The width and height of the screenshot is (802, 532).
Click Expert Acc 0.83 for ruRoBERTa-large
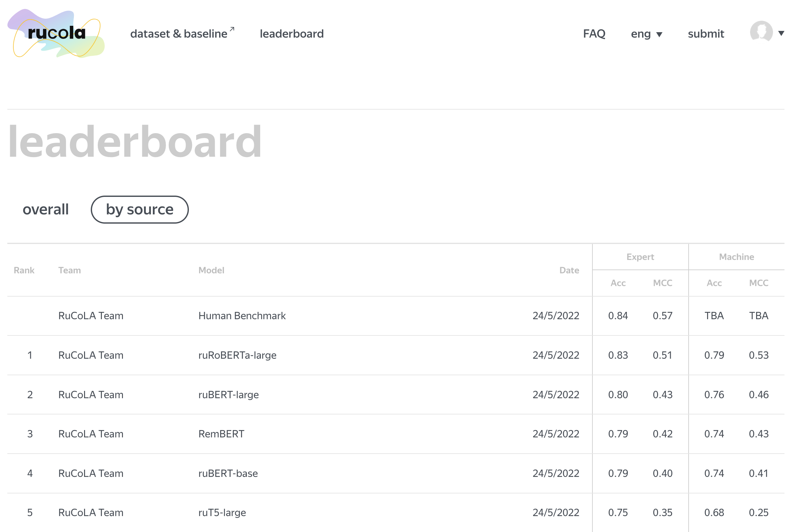coord(618,355)
